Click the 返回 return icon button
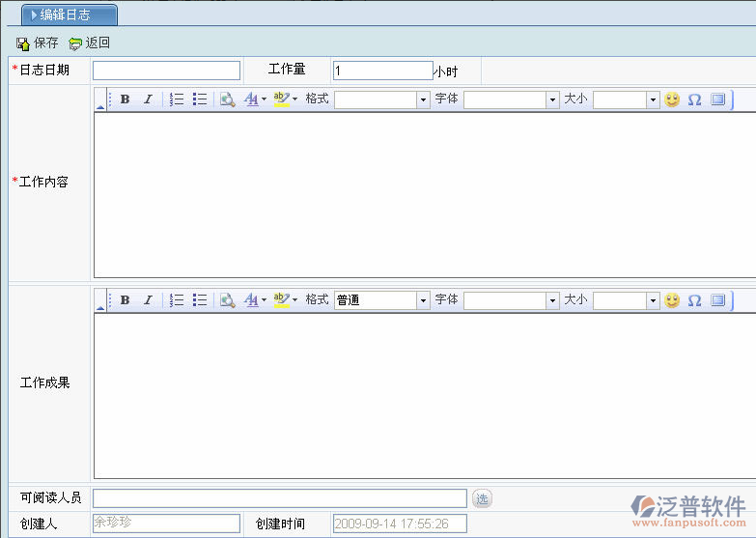This screenshot has height=538, width=756. [x=89, y=42]
